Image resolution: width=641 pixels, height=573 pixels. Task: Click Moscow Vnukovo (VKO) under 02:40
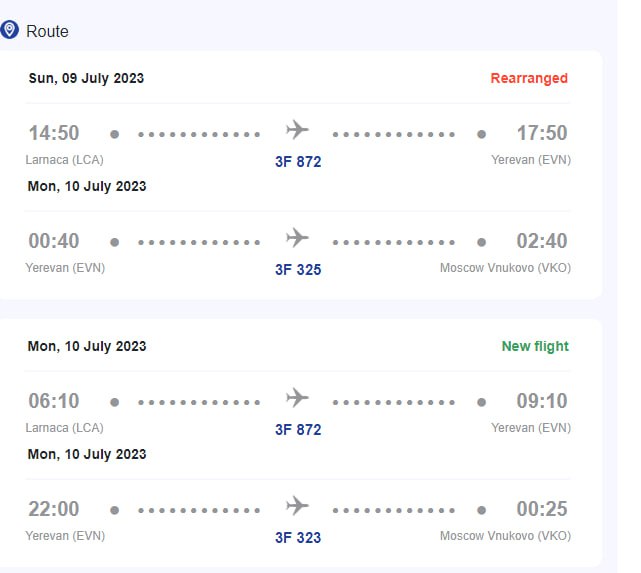pyautogui.click(x=505, y=268)
